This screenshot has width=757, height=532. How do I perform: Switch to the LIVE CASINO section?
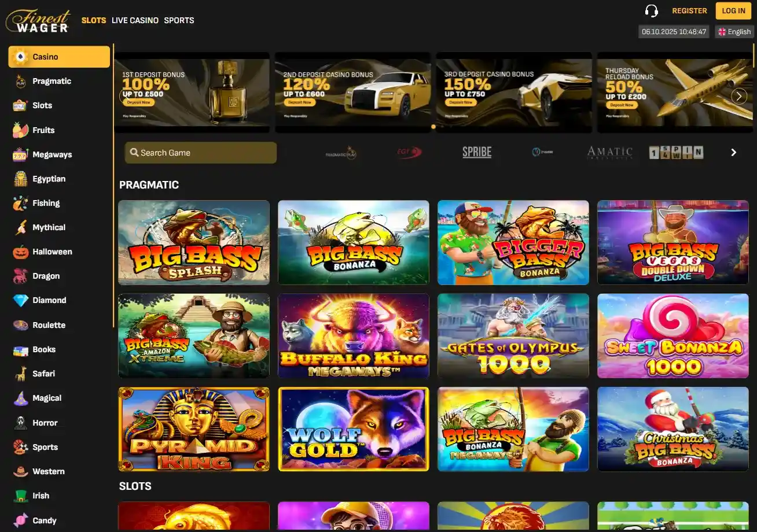click(135, 20)
